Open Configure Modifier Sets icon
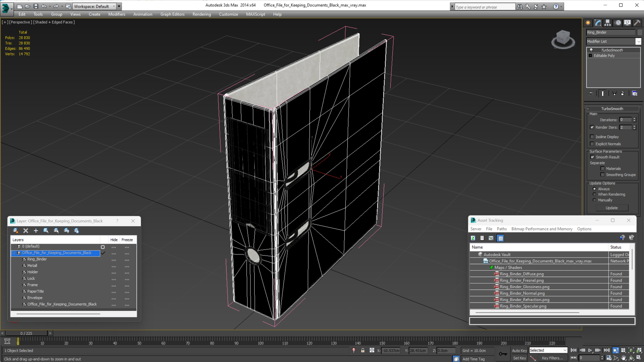The width and height of the screenshot is (644, 362). 635,93
